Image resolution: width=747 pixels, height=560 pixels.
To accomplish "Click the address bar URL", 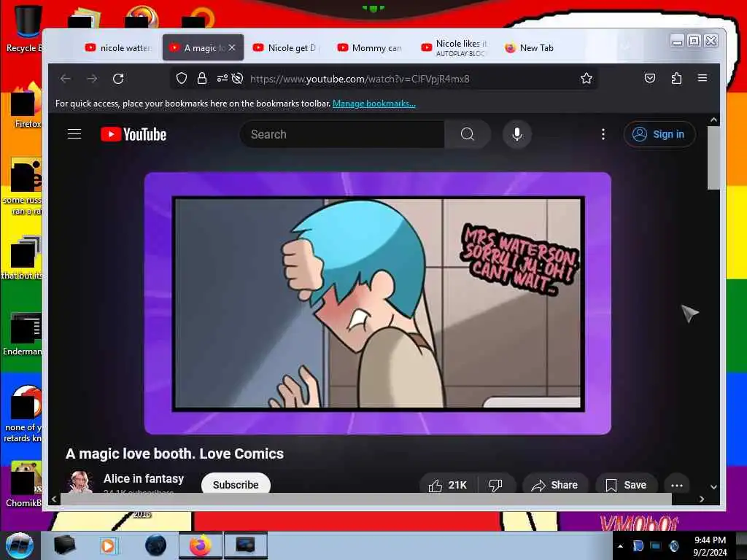I will pos(360,79).
